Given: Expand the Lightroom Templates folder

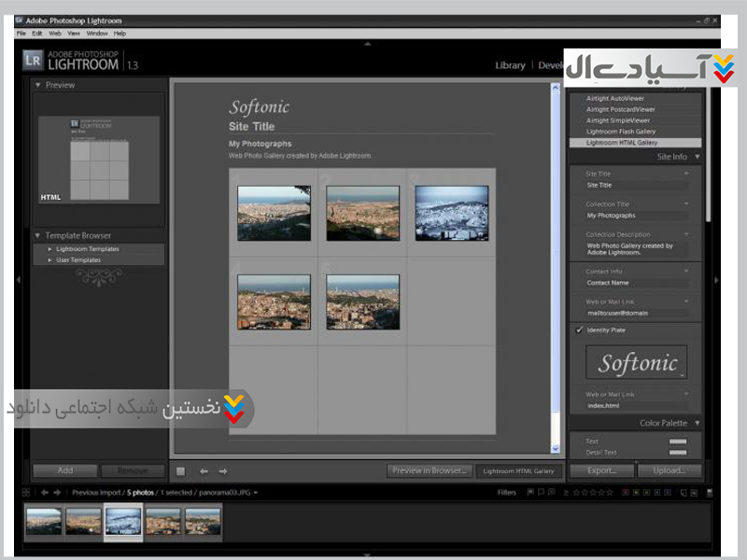Looking at the screenshot, I should pyautogui.click(x=49, y=249).
